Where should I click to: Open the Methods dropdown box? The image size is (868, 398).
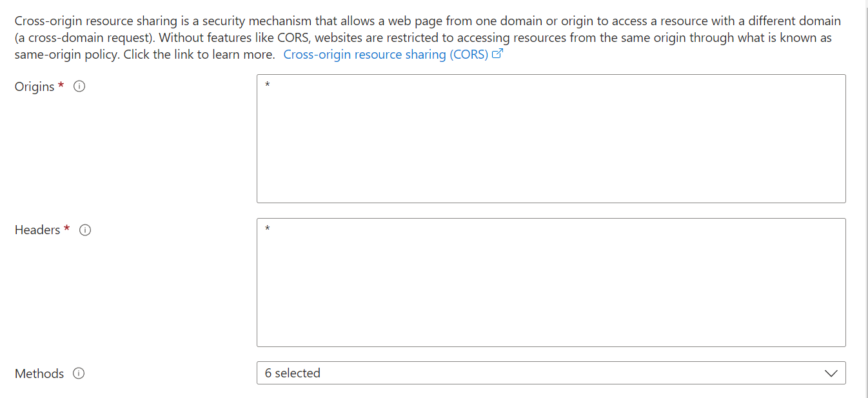tap(551, 373)
